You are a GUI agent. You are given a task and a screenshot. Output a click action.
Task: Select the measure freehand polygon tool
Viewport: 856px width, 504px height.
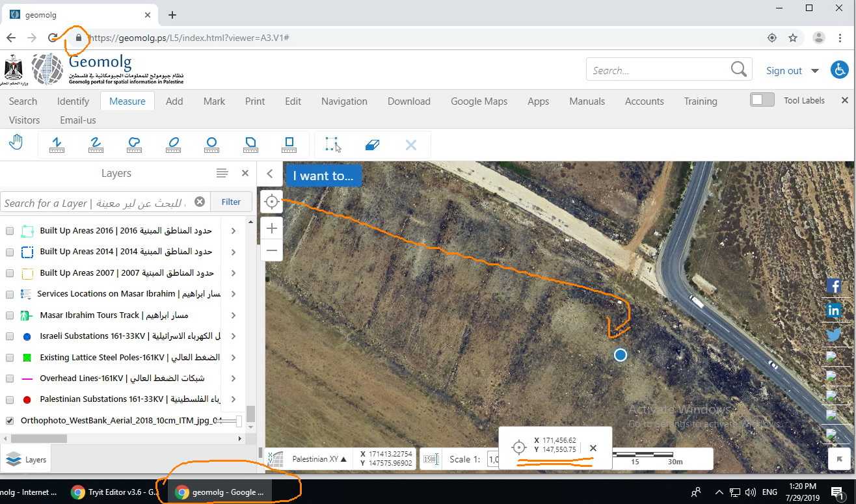pyautogui.click(x=135, y=144)
